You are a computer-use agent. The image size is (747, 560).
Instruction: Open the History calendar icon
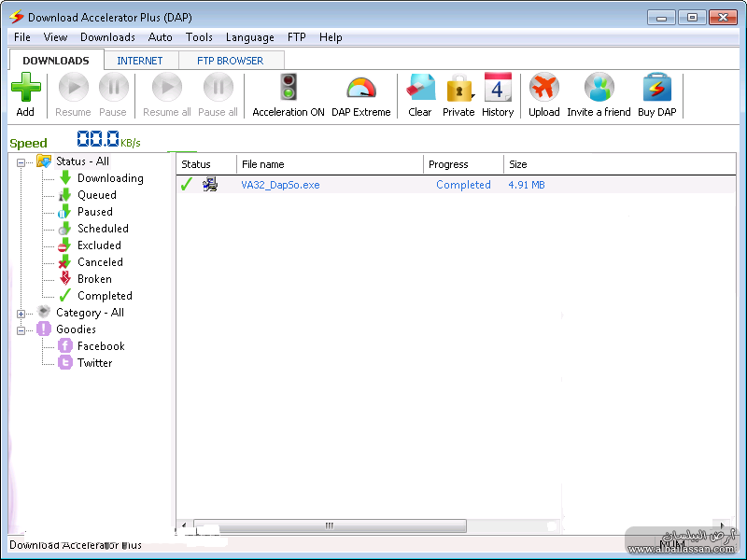click(x=498, y=88)
